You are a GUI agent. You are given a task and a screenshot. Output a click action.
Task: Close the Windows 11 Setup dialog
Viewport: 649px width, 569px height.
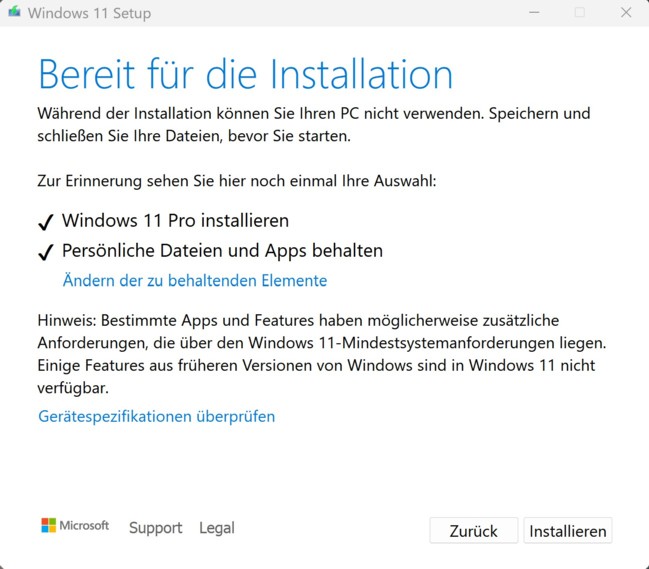click(626, 12)
